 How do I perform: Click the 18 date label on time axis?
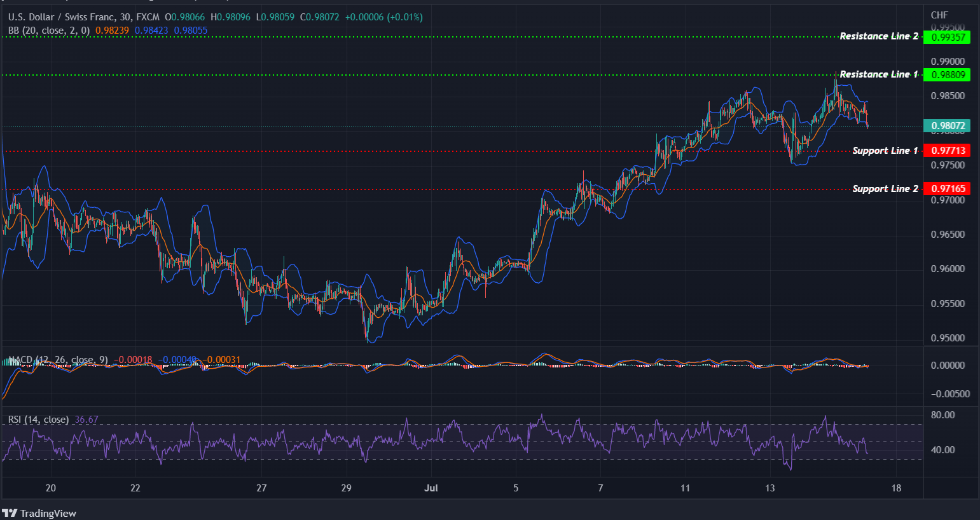point(897,488)
